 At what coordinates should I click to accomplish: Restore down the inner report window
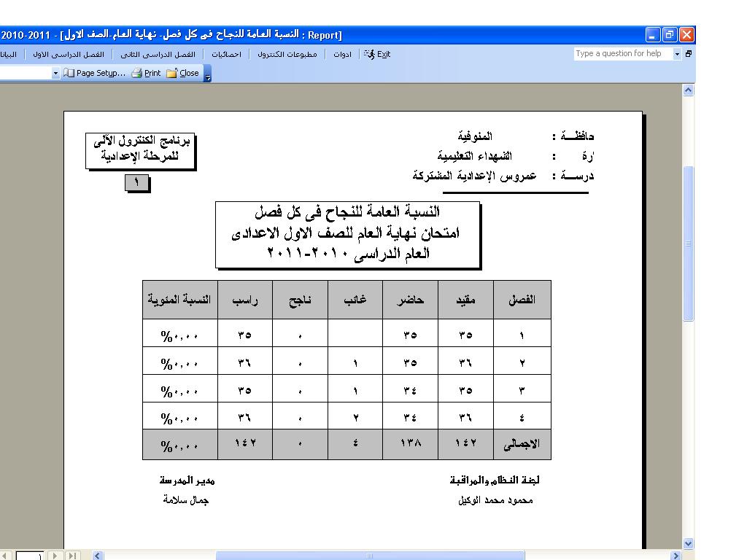(688, 54)
